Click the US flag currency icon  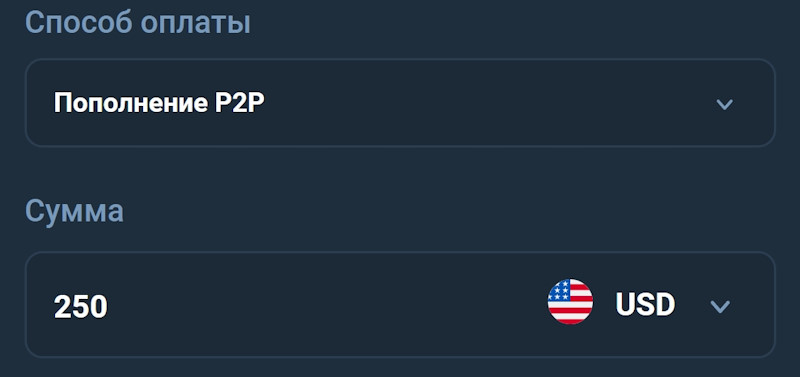(x=570, y=301)
